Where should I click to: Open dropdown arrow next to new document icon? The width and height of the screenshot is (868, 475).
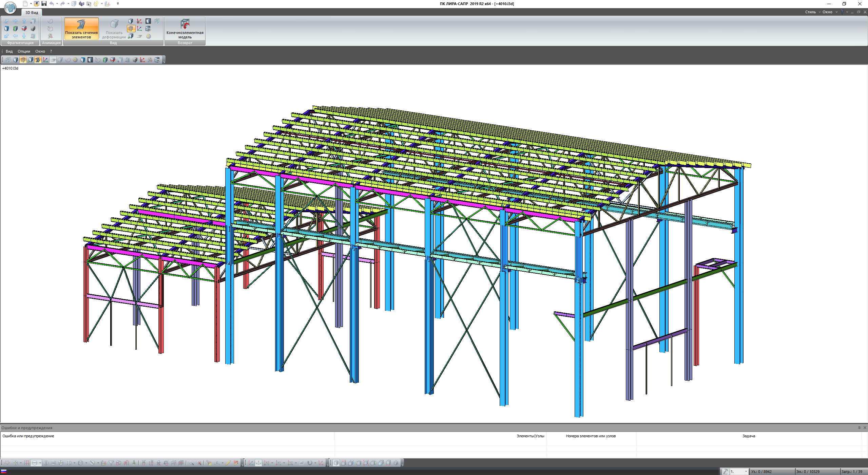click(x=31, y=4)
